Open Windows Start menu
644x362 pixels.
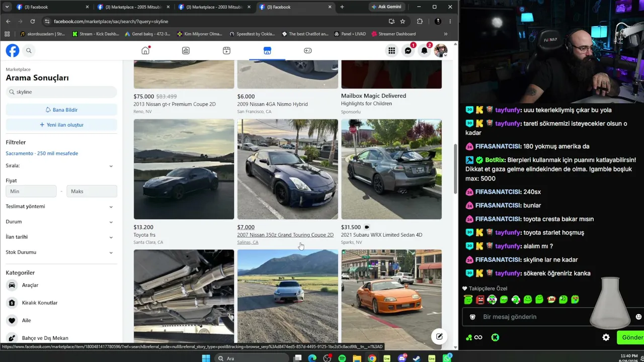click(x=206, y=358)
